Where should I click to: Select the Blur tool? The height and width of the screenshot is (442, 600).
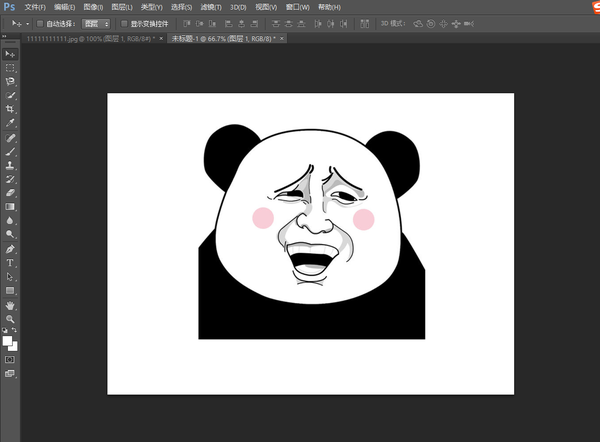click(10, 220)
